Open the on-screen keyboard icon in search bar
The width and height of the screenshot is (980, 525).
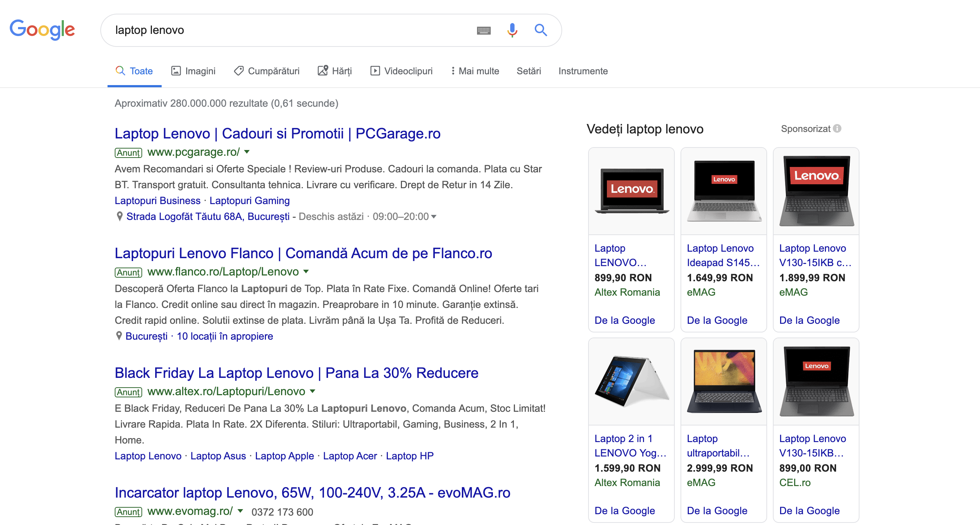(484, 30)
